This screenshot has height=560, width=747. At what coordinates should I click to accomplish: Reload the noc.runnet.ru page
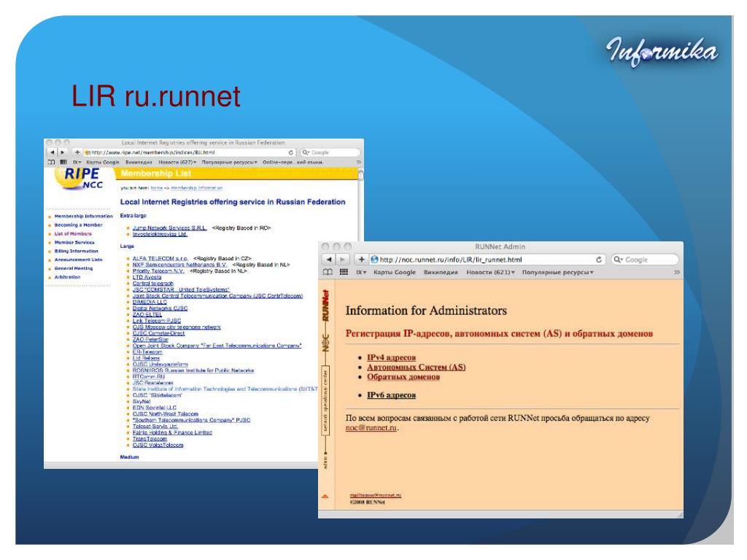pyautogui.click(x=599, y=260)
